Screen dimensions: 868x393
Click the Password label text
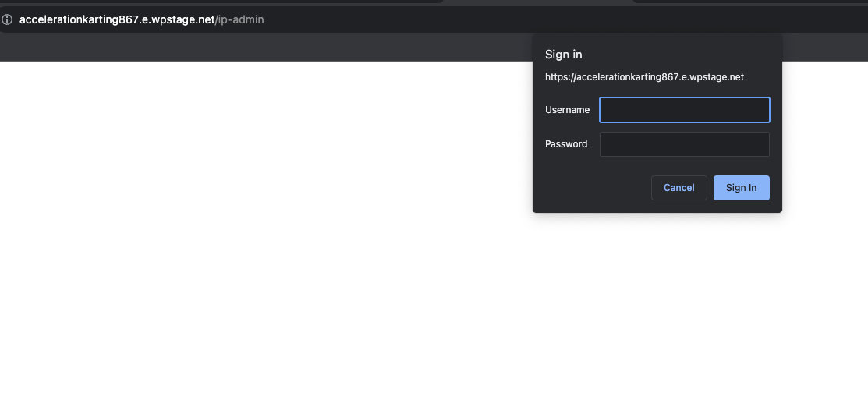[x=566, y=144]
